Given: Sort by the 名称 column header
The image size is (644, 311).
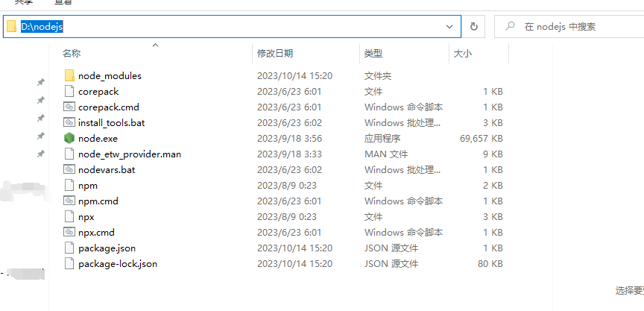Looking at the screenshot, I should [72, 53].
